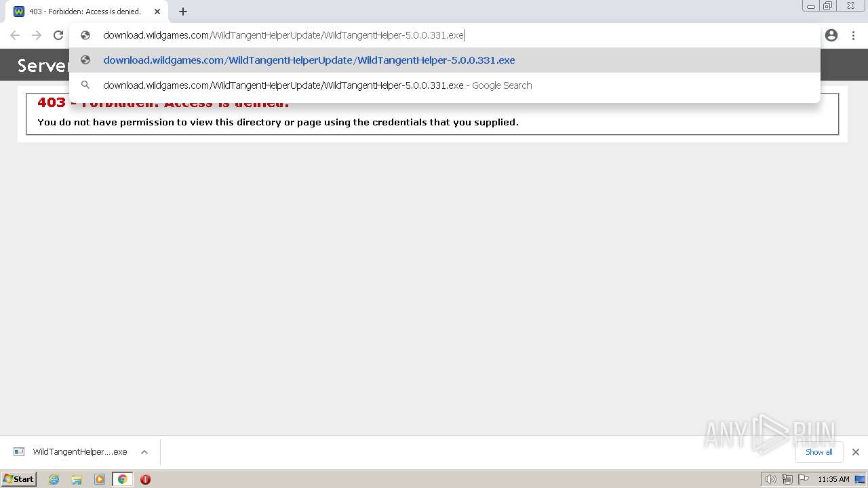The height and width of the screenshot is (488, 868).
Task: Click the permission denied message text
Action: pos(278,122)
